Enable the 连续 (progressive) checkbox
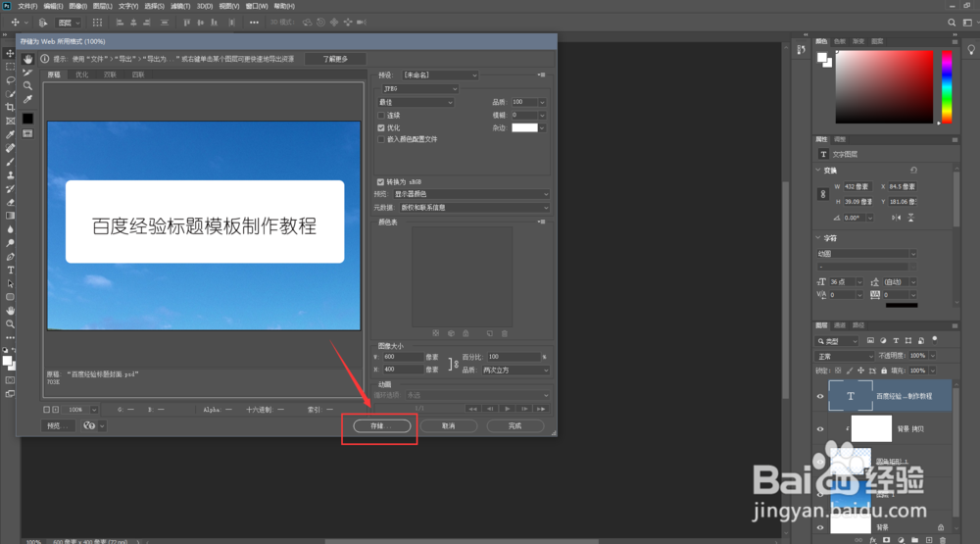Viewport: 980px width, 544px height. (x=381, y=116)
